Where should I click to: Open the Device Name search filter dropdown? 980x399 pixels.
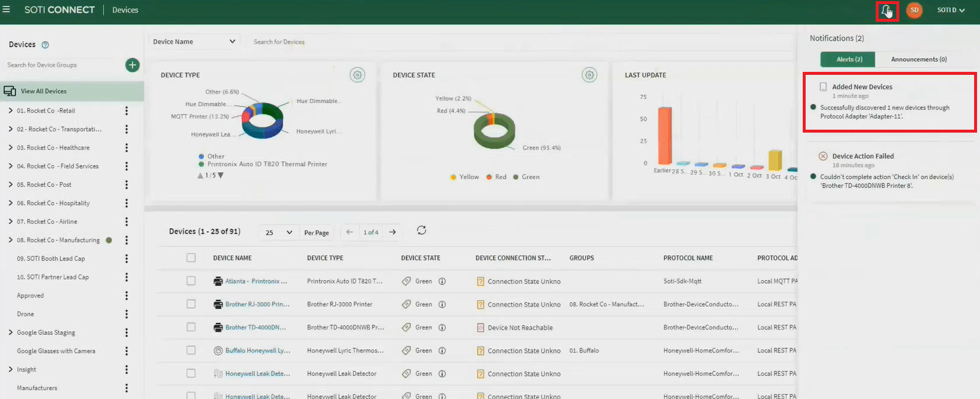194,41
